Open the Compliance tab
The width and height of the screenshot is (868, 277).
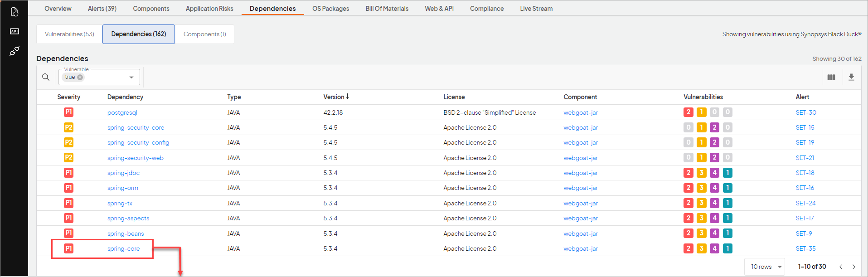487,9
